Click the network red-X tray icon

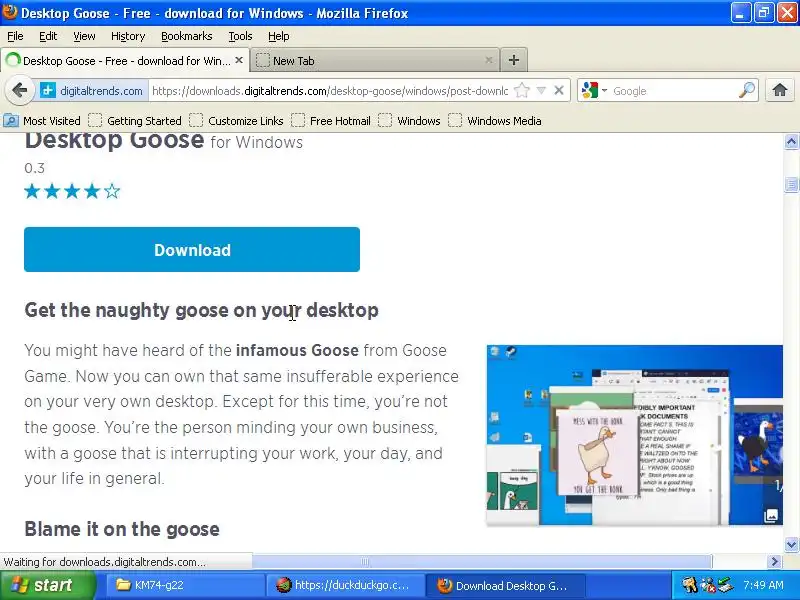(x=708, y=585)
